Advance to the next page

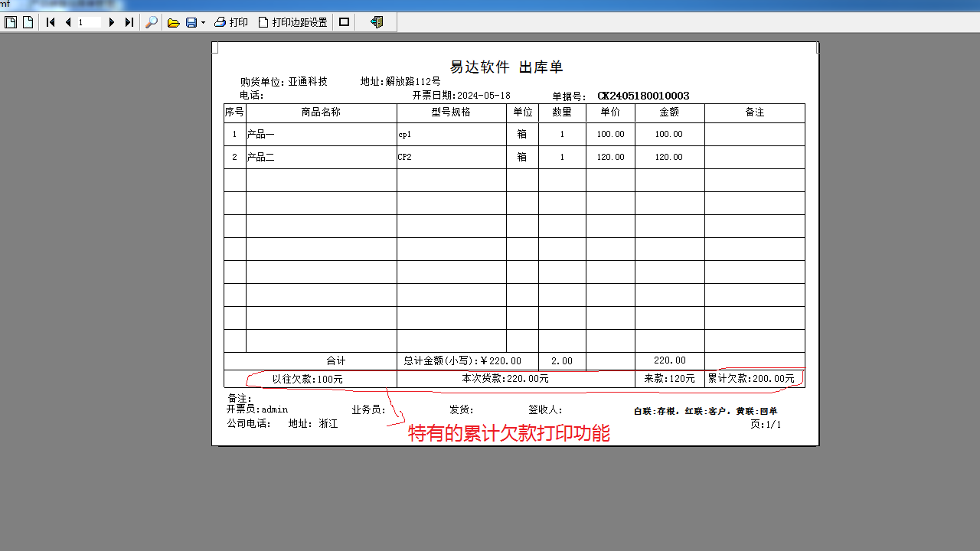pos(110,22)
